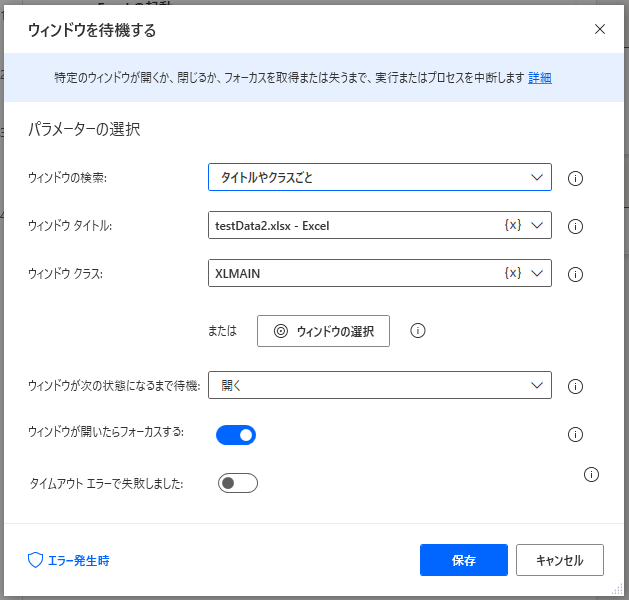Click info icon for タイムアウト エラーで失敗しました
The width and height of the screenshot is (629, 600).
(591, 474)
